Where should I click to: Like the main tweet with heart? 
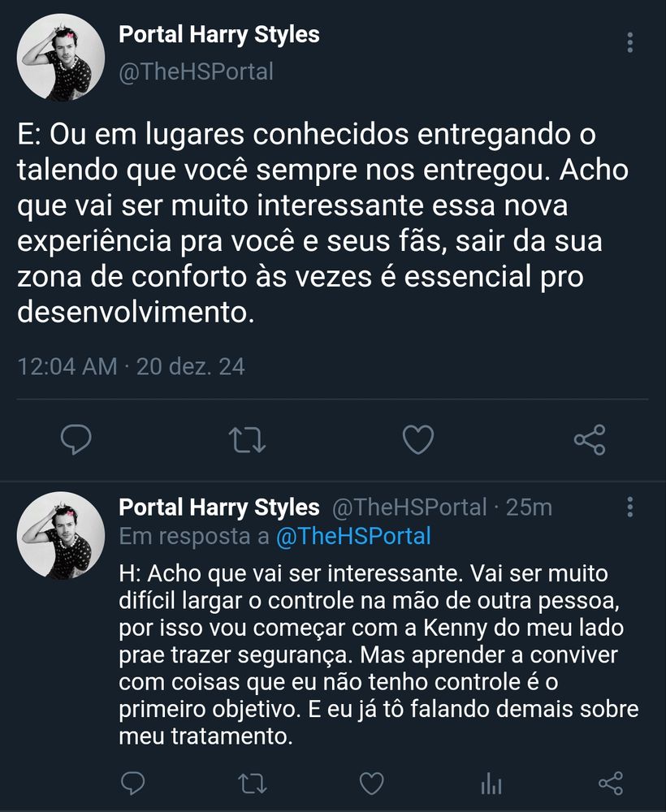[x=418, y=440]
